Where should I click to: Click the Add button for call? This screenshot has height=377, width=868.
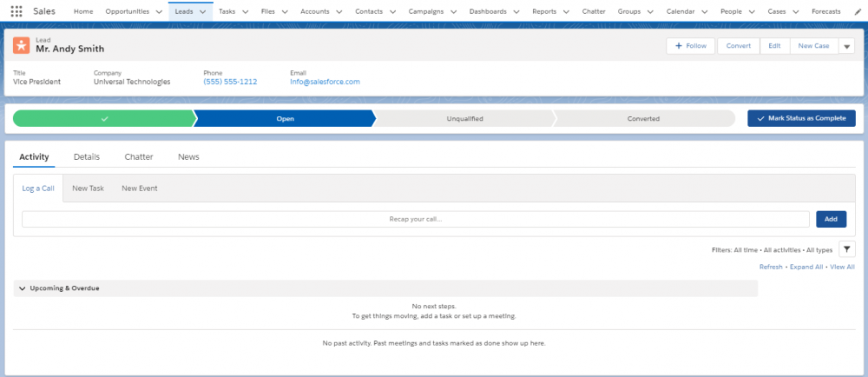coord(831,219)
